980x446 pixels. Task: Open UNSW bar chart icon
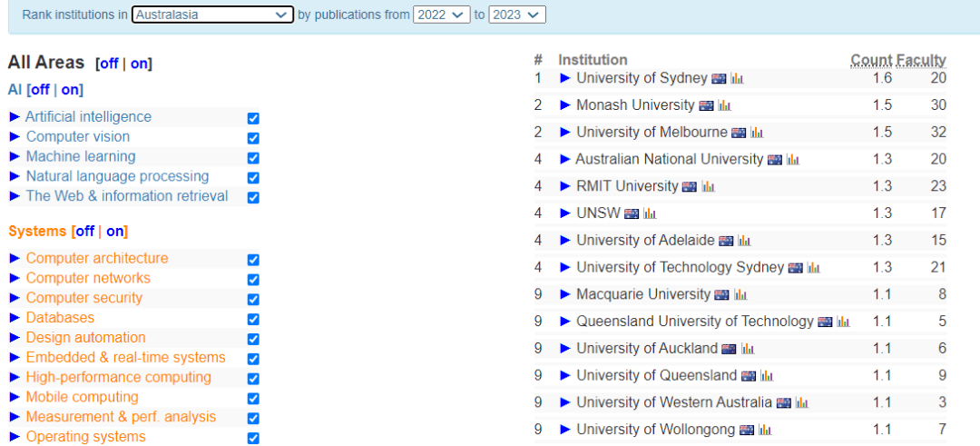(650, 214)
